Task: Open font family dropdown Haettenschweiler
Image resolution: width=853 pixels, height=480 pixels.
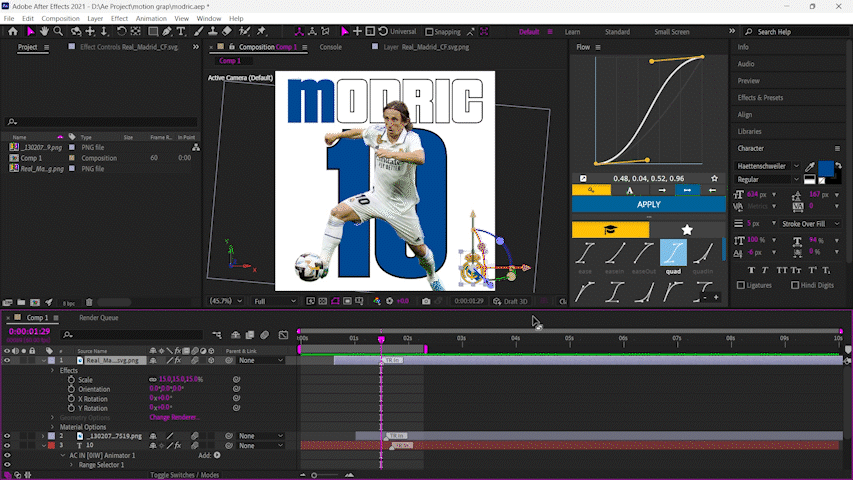Action: (767, 166)
